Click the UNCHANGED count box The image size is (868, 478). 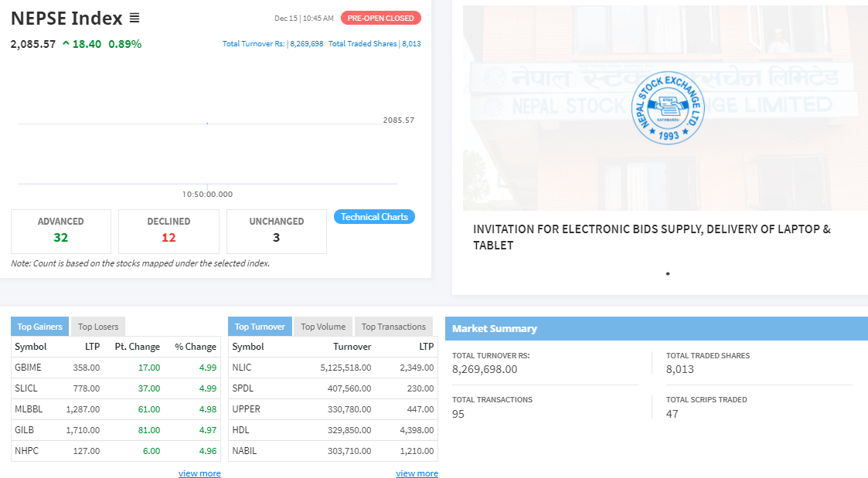(276, 231)
